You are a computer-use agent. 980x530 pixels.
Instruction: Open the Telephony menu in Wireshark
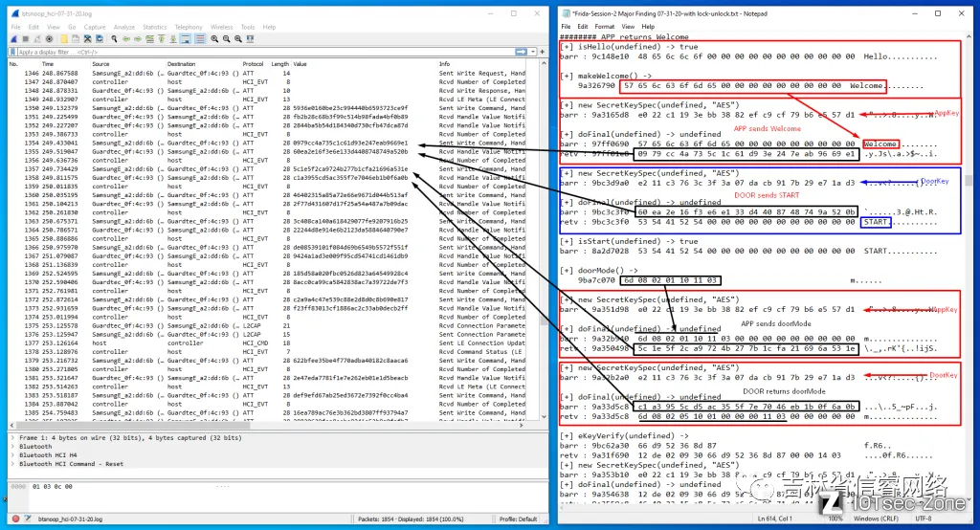click(189, 27)
